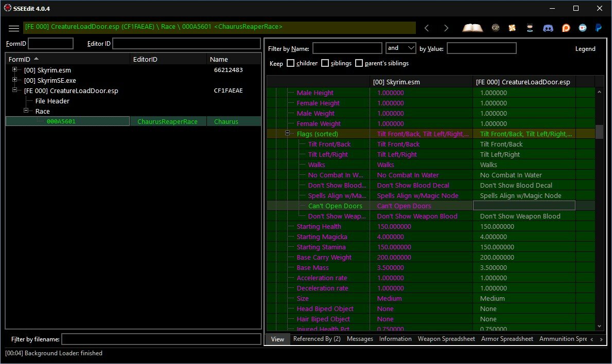Open the Ammunition Spreadsheet tab
Screen dimensions: 612x364
point(563,339)
